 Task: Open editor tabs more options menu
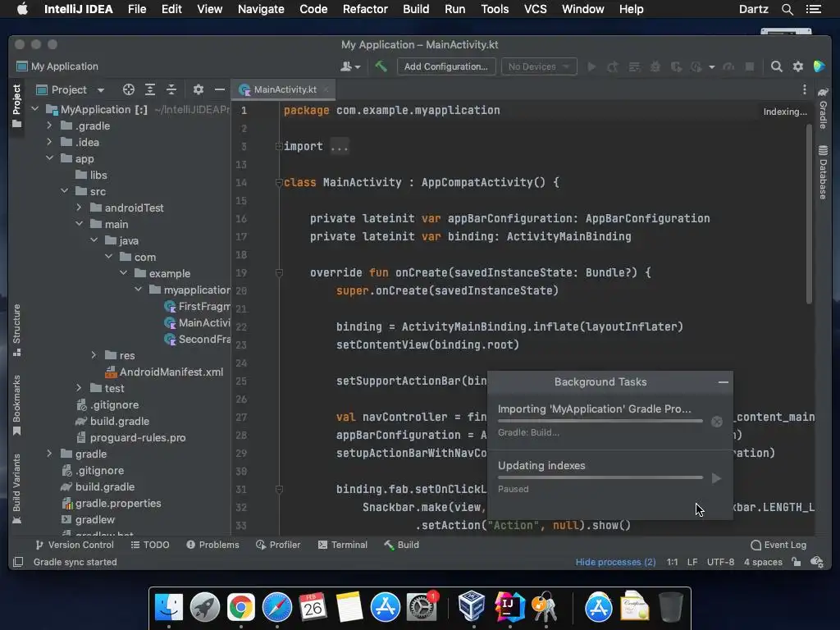804,89
